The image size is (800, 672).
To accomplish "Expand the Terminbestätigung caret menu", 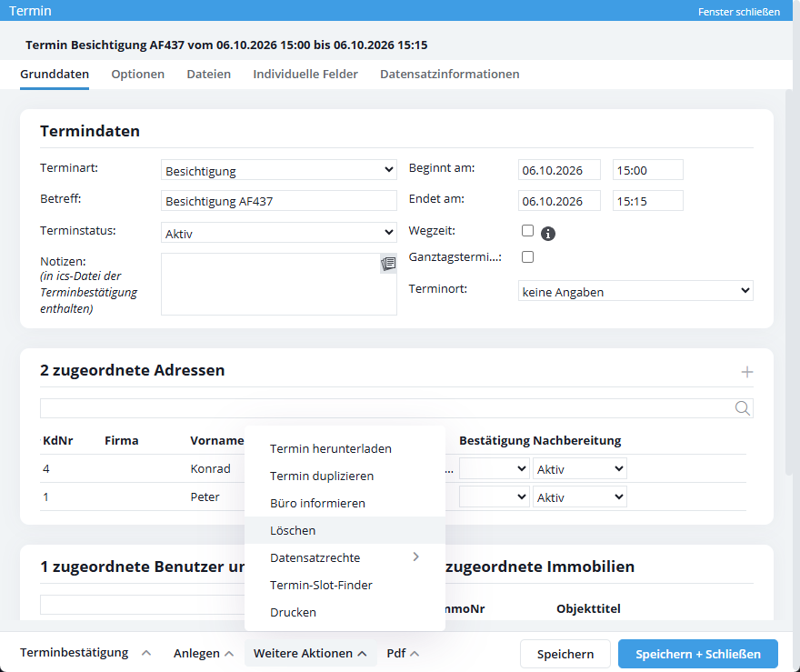I will click(x=146, y=653).
